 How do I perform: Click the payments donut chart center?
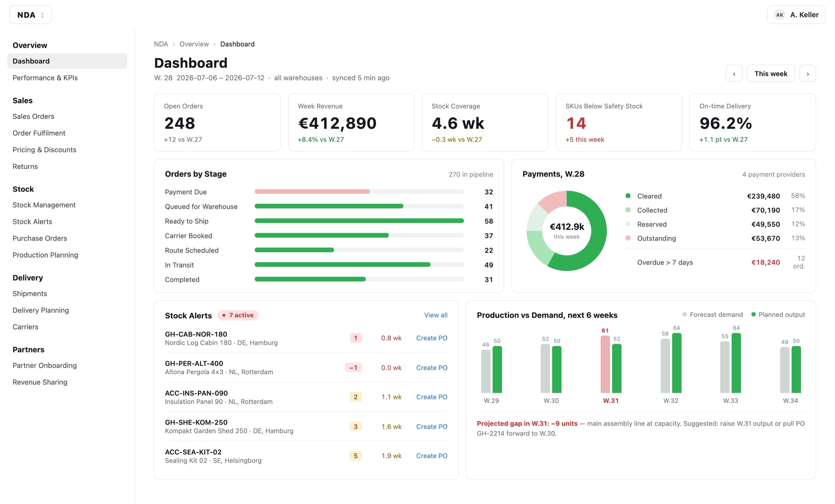[x=567, y=231]
